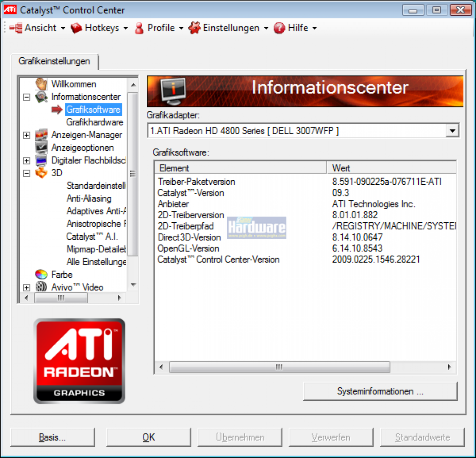The height and width of the screenshot is (458, 476).
Task: Click the Hotkeys icon
Action: pos(76,28)
